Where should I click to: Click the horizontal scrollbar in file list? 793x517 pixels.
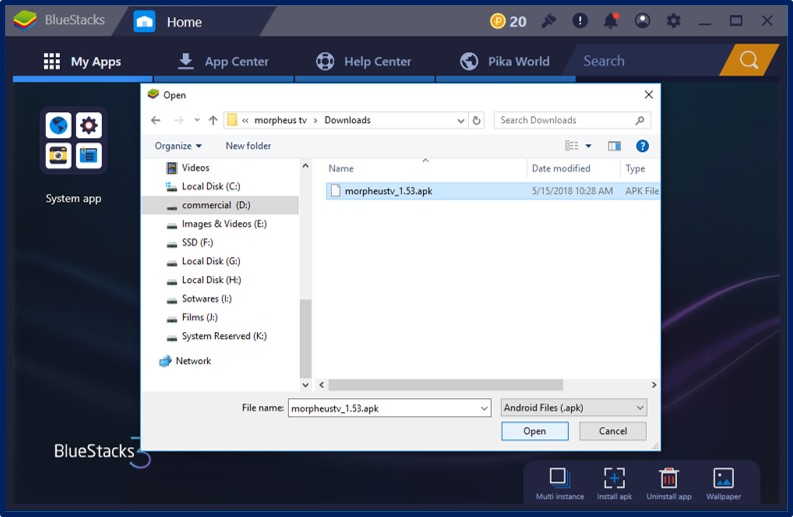(446, 385)
